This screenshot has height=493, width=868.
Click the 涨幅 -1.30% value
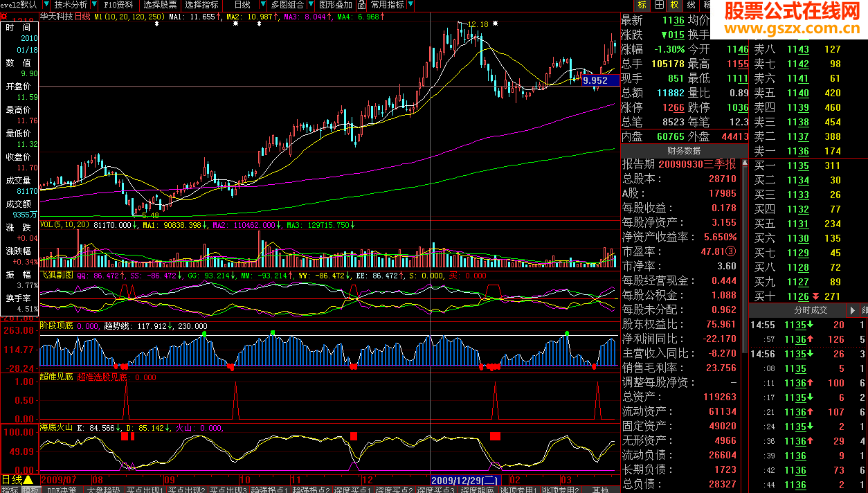point(668,49)
